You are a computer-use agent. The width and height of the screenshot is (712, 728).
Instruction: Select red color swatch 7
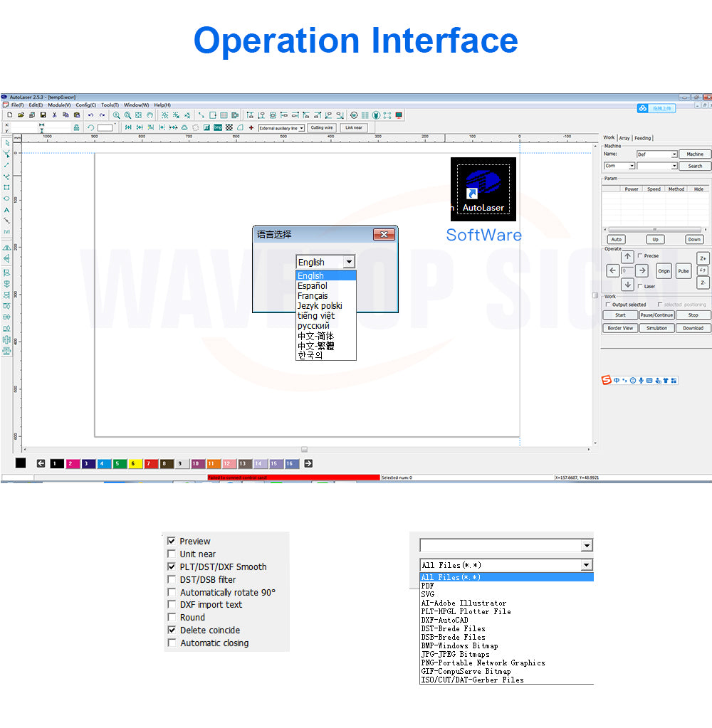150,463
